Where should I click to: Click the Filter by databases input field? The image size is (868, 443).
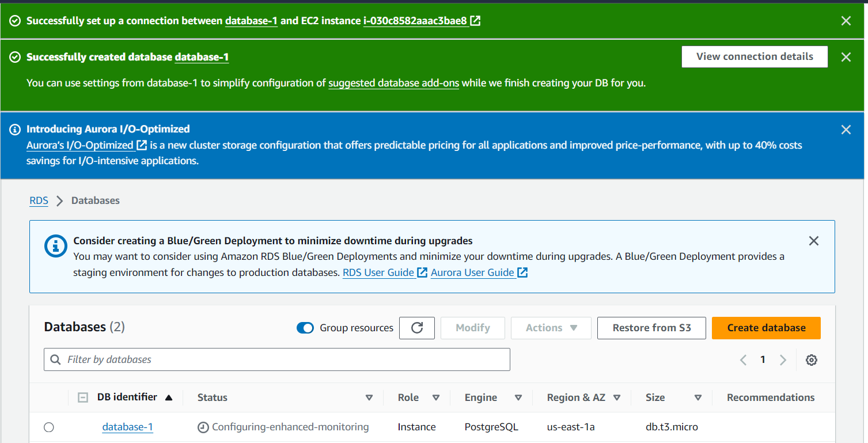(276, 359)
